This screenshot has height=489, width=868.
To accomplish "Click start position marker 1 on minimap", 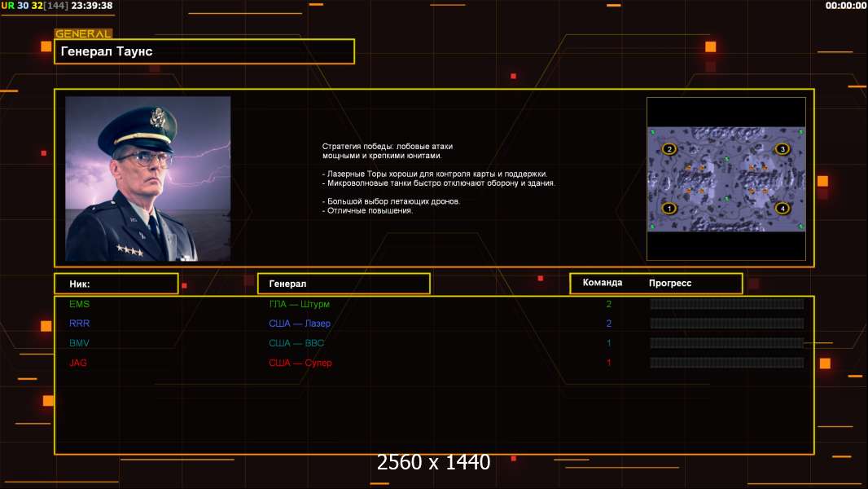I will pos(669,209).
